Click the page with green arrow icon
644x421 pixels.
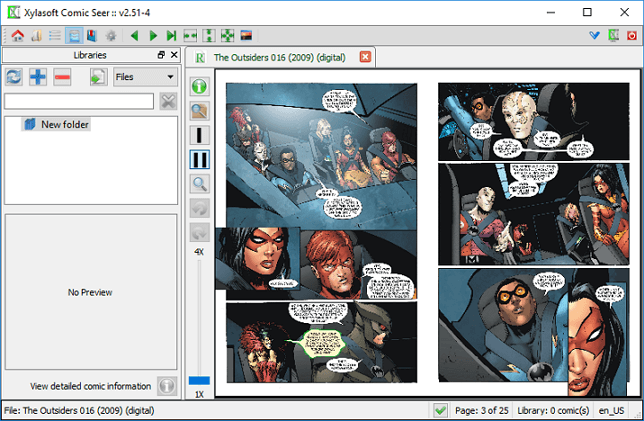click(99, 77)
